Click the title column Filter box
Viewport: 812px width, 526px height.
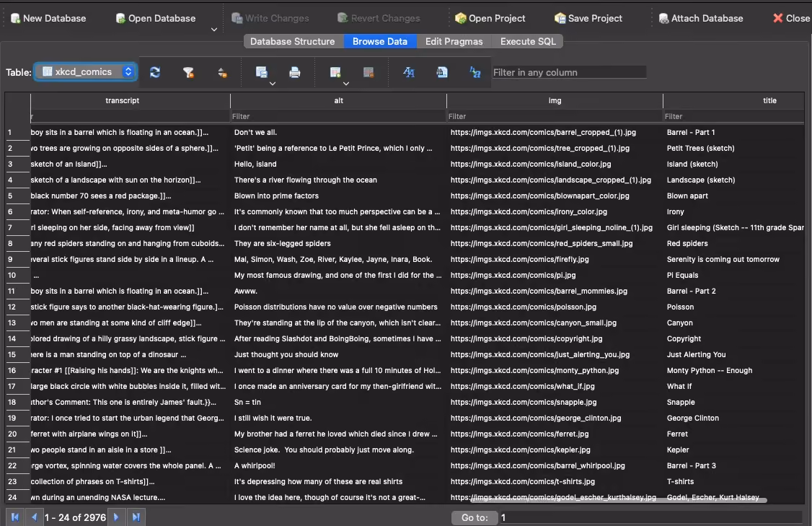pyautogui.click(x=734, y=117)
